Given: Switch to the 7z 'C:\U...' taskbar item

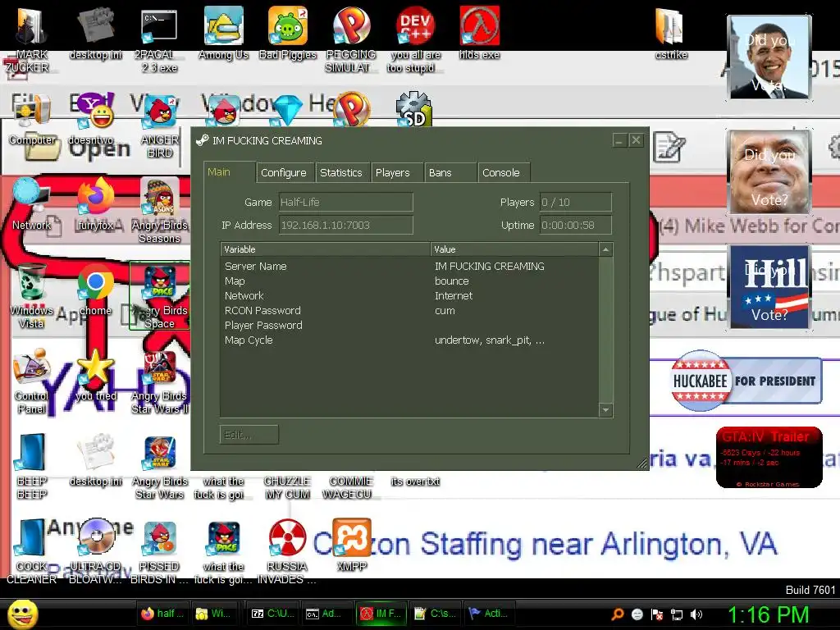Looking at the screenshot, I should (272, 614).
